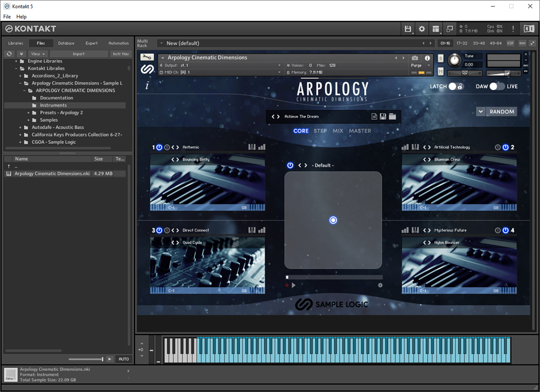This screenshot has height=392, width=540.
Task: Click next arrow beside Nylon Bouncer
Action: (430, 243)
